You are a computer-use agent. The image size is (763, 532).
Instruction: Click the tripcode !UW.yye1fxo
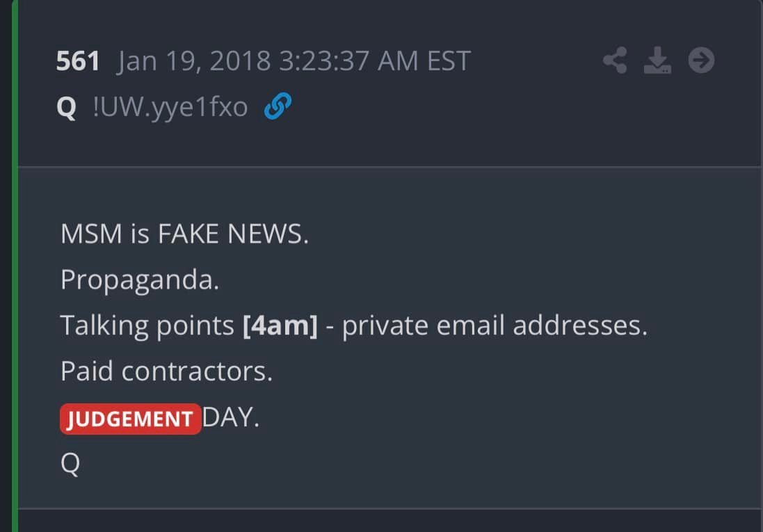pyautogui.click(x=170, y=108)
